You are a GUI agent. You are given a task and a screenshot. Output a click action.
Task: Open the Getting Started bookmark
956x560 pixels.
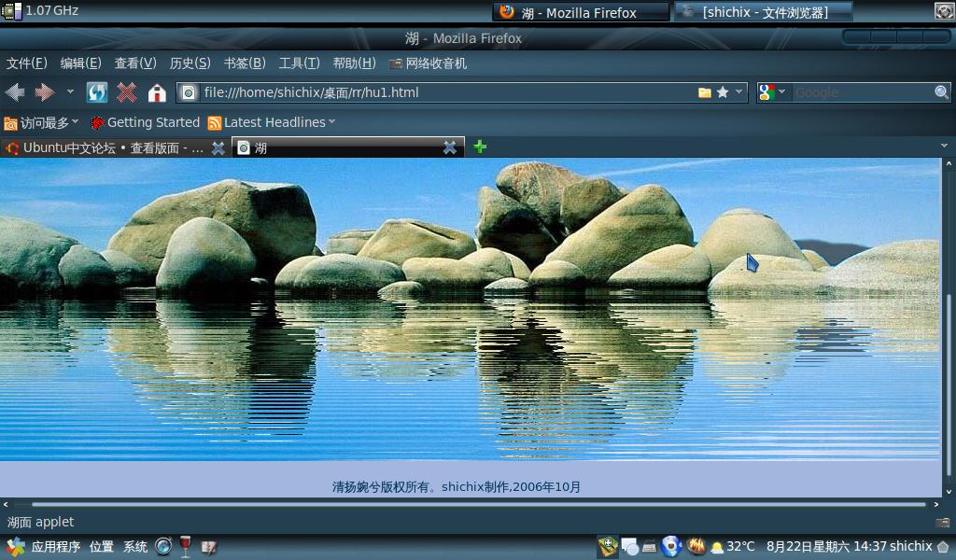pyautogui.click(x=145, y=122)
